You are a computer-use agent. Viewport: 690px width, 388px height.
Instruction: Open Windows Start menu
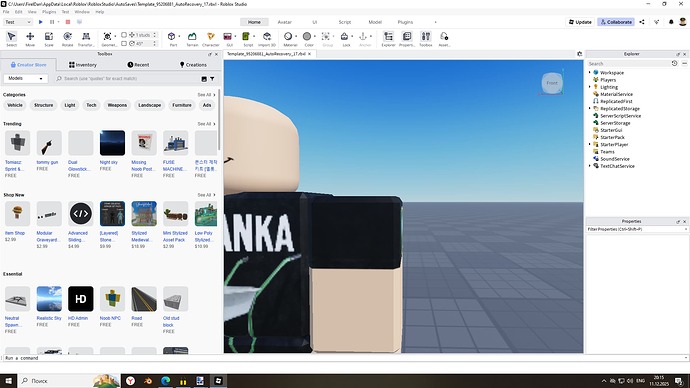pyautogui.click(x=8, y=381)
